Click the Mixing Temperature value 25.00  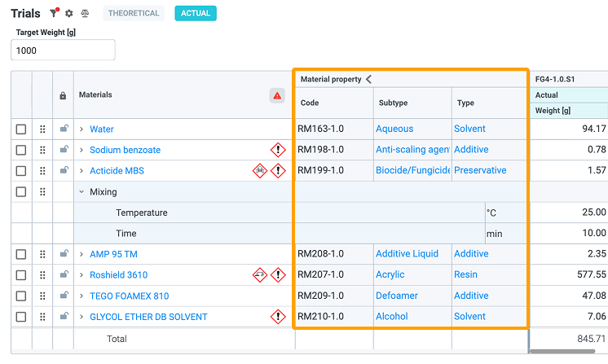pyautogui.click(x=593, y=213)
